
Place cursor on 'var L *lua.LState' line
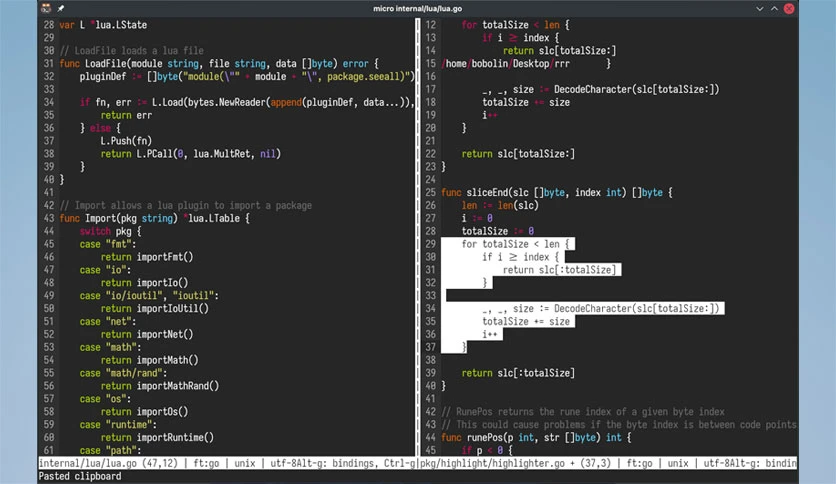pyautogui.click(x=103, y=25)
